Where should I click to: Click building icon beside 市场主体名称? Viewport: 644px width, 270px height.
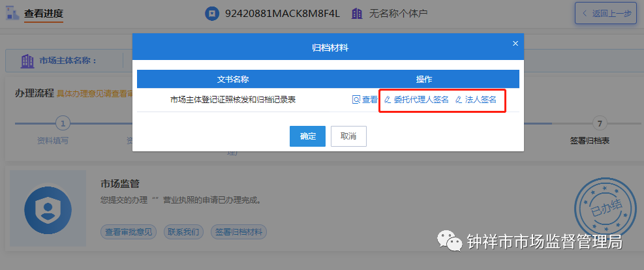coord(27,61)
